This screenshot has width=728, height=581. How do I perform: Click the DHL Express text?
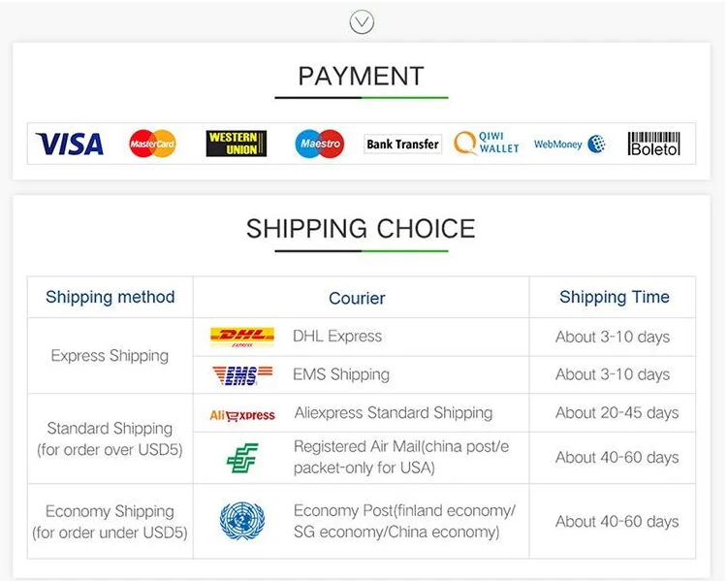tap(337, 337)
